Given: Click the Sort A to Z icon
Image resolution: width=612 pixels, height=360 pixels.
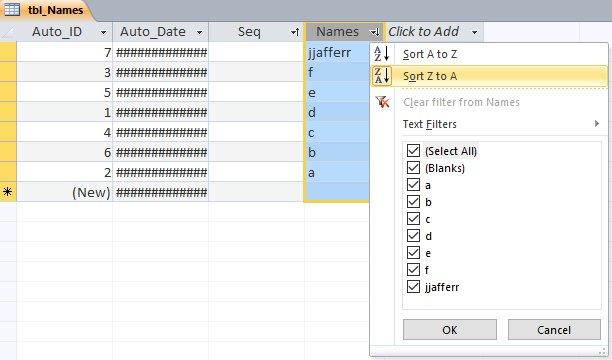Looking at the screenshot, I should click(382, 54).
